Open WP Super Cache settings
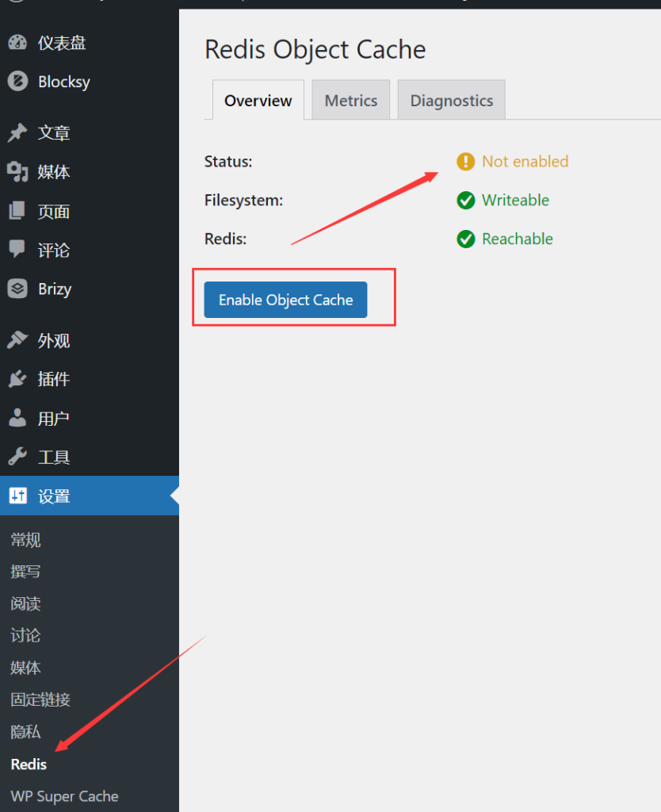This screenshot has width=661, height=812. (x=64, y=796)
